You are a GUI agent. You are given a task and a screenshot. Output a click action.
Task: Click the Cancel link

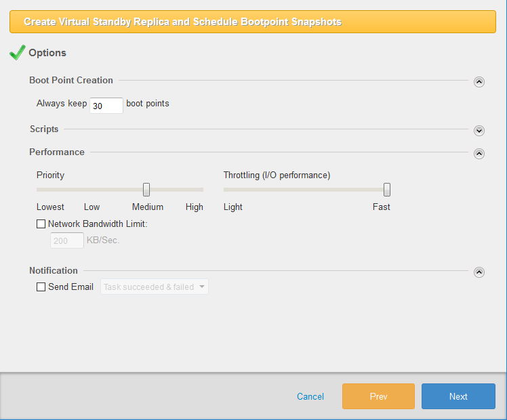coord(310,396)
